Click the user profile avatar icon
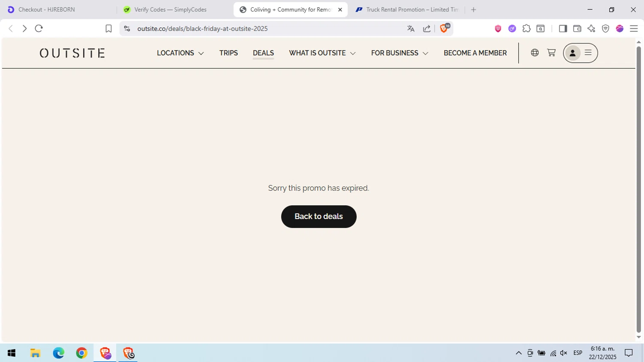Viewport: 644px width, 362px height. (x=572, y=53)
